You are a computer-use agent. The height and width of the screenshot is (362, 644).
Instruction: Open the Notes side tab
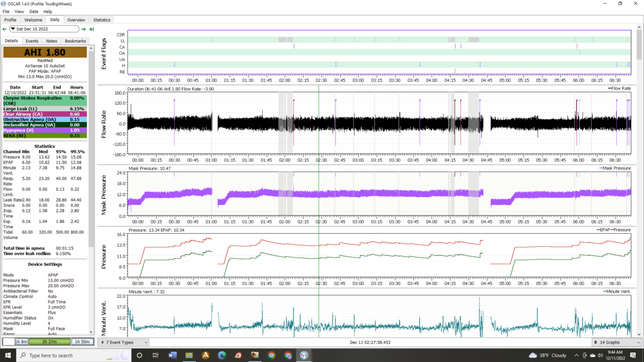pos(51,41)
